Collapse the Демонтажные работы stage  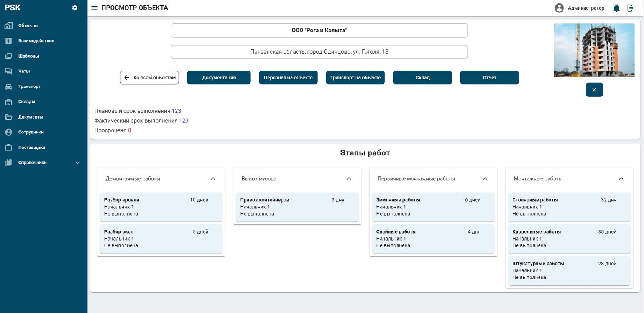[x=213, y=178]
